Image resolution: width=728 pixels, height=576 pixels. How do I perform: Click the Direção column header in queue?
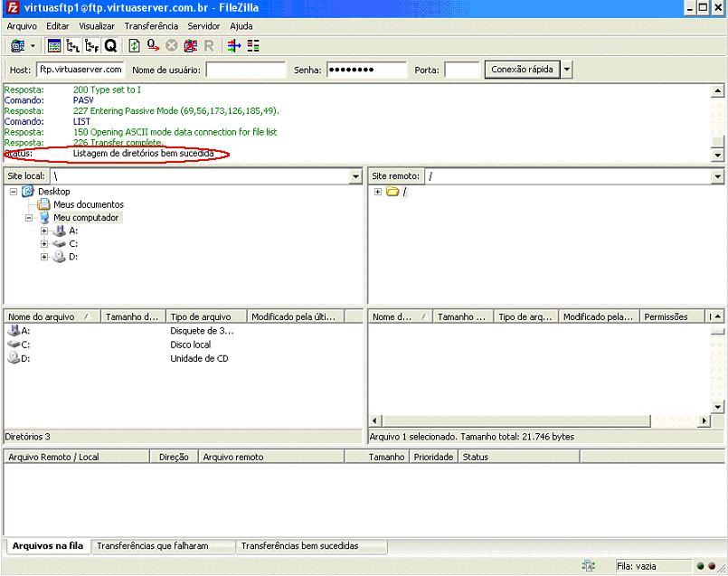pyautogui.click(x=175, y=458)
